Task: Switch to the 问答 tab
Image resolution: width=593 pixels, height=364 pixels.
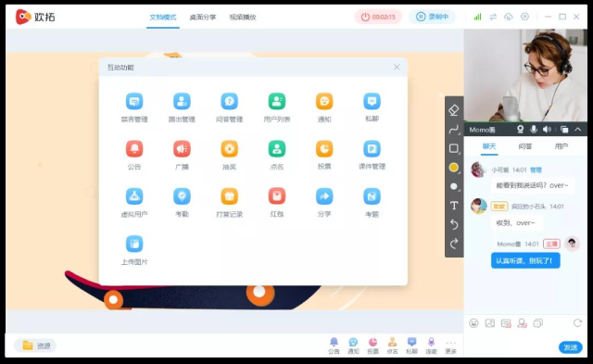Action: [525, 146]
